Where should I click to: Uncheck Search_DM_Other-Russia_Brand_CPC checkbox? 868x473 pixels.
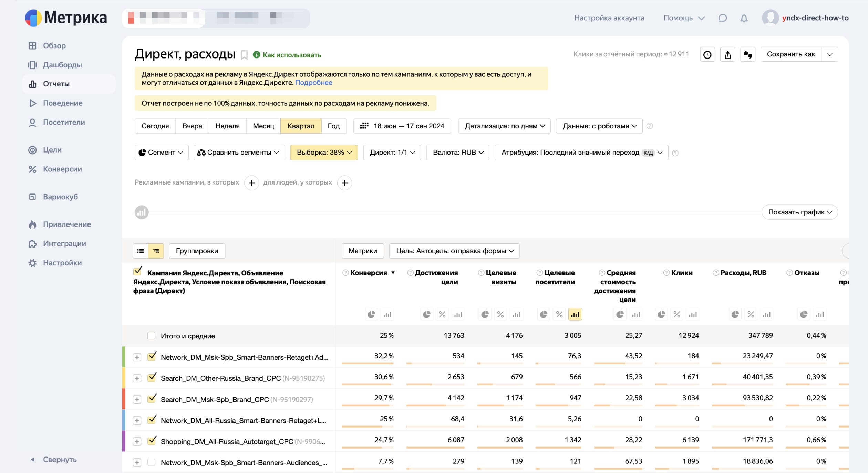pyautogui.click(x=152, y=377)
